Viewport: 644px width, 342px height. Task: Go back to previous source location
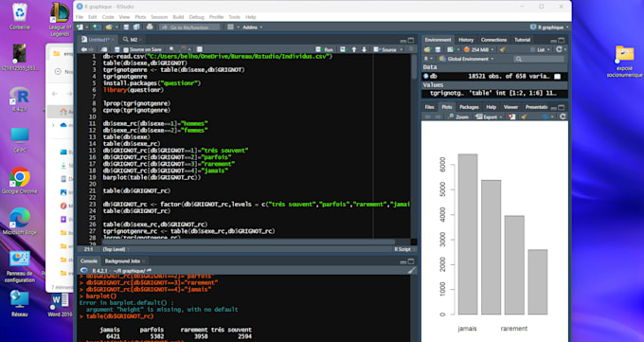[84, 49]
